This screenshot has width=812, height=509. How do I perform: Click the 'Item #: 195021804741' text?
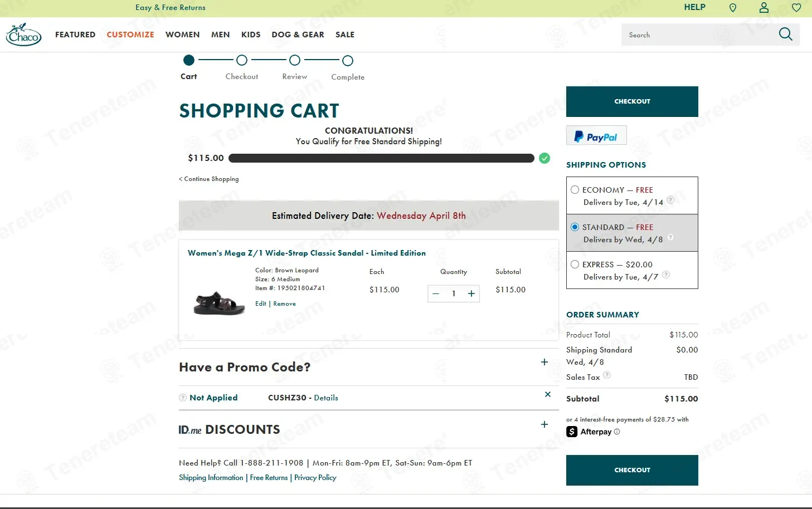coord(290,288)
